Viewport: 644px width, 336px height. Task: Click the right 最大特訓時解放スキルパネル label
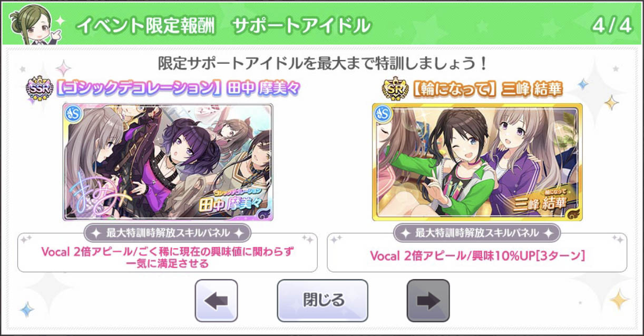477,233
